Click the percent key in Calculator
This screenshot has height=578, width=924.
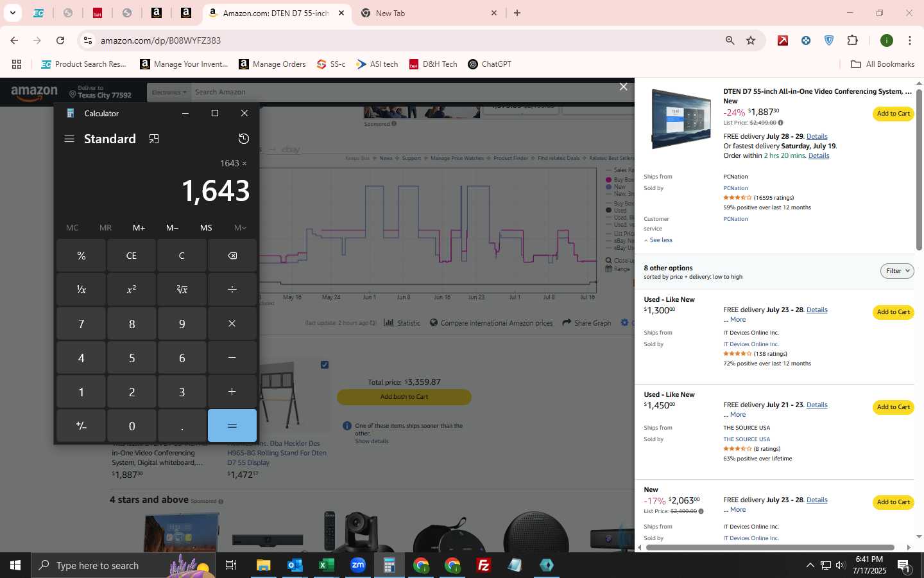point(81,256)
